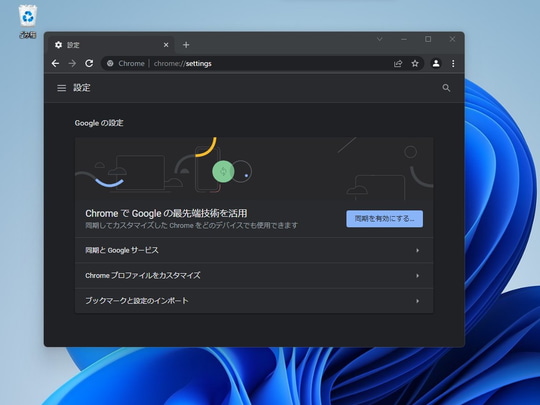The image size is (540, 405).
Task: Open the tab search chevron
Action: [x=380, y=39]
